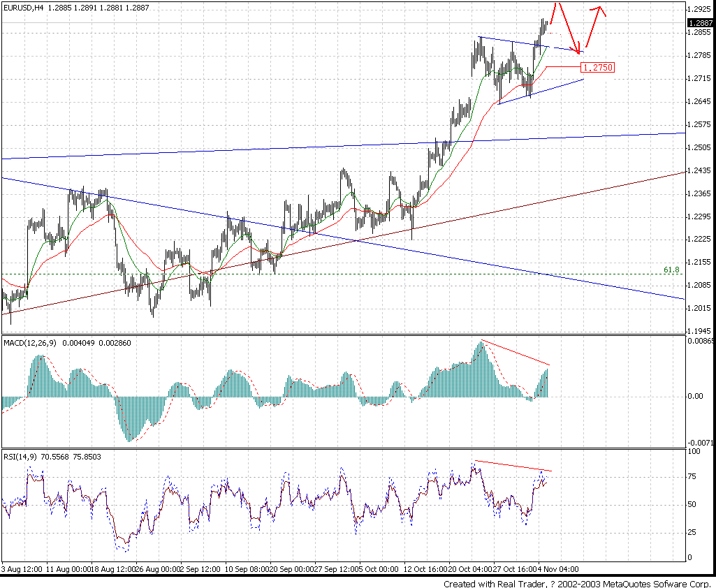Click the 1.2015 price axis value

[701, 309]
